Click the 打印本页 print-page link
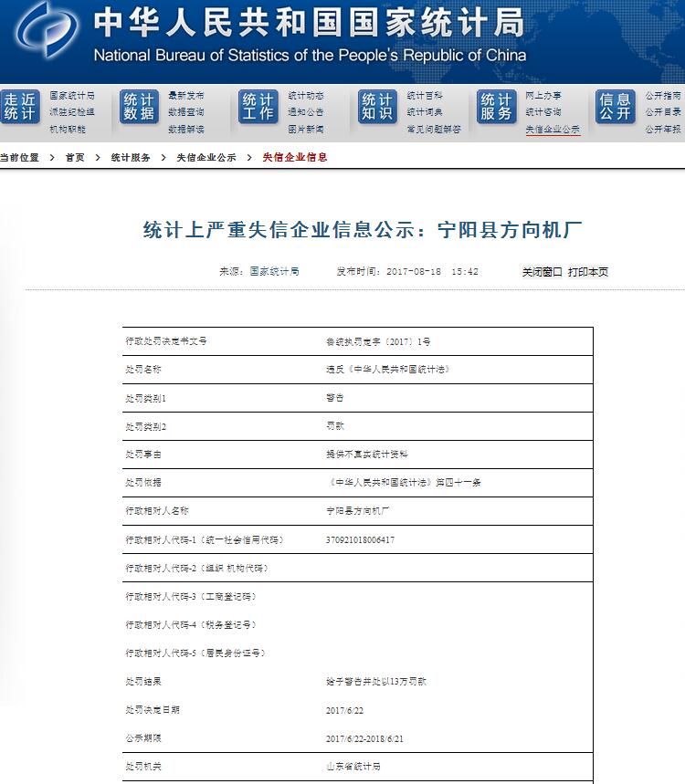Image resolution: width=685 pixels, height=784 pixels. tap(588, 272)
